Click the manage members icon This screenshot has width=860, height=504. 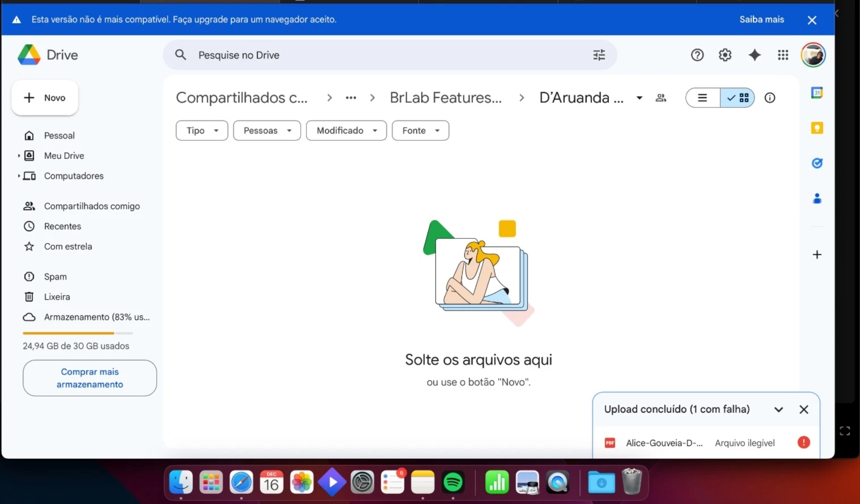coord(660,98)
